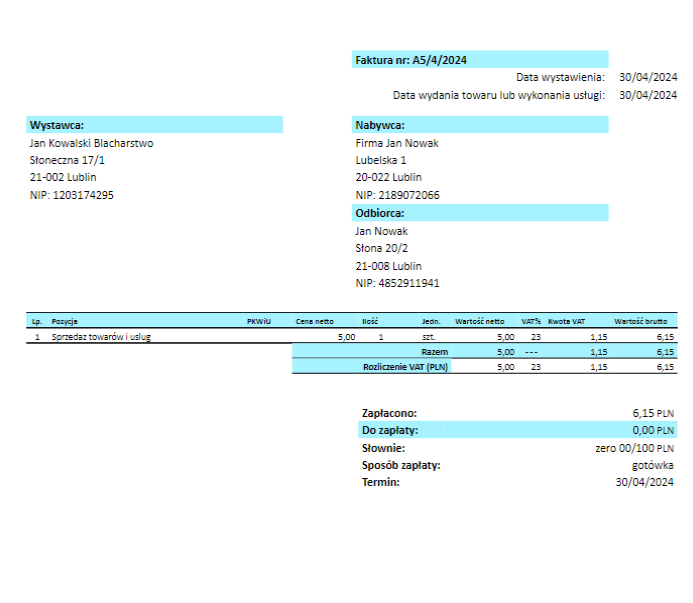Select the Data wystawienia label
This screenshot has height=603, width=693.
pyautogui.click(x=560, y=77)
